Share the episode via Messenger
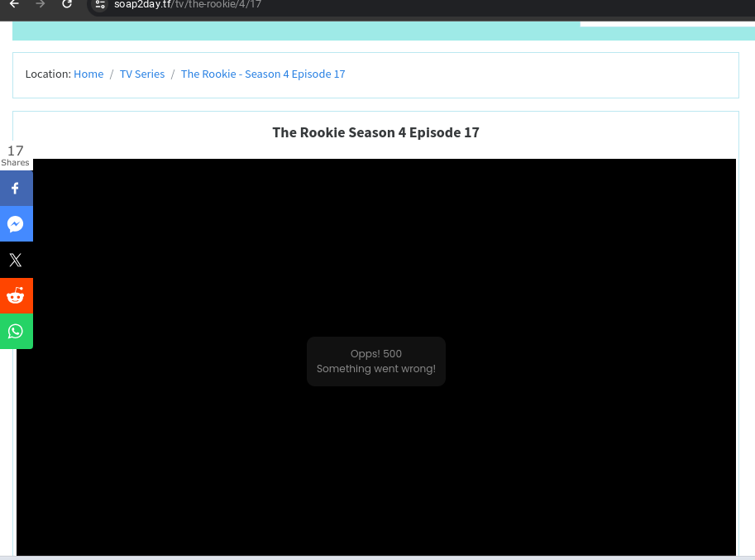Viewport: 755px width, 560px height. tap(16, 223)
